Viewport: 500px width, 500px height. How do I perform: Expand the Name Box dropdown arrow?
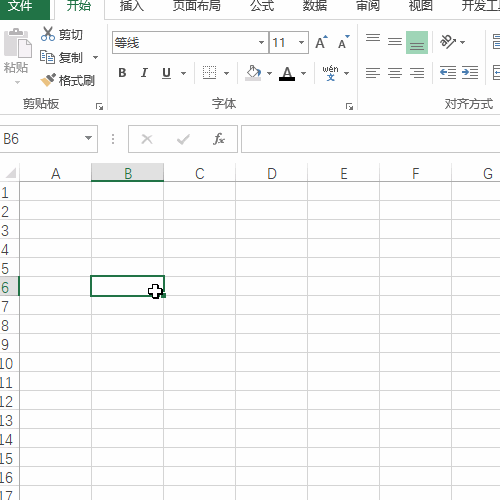88,138
